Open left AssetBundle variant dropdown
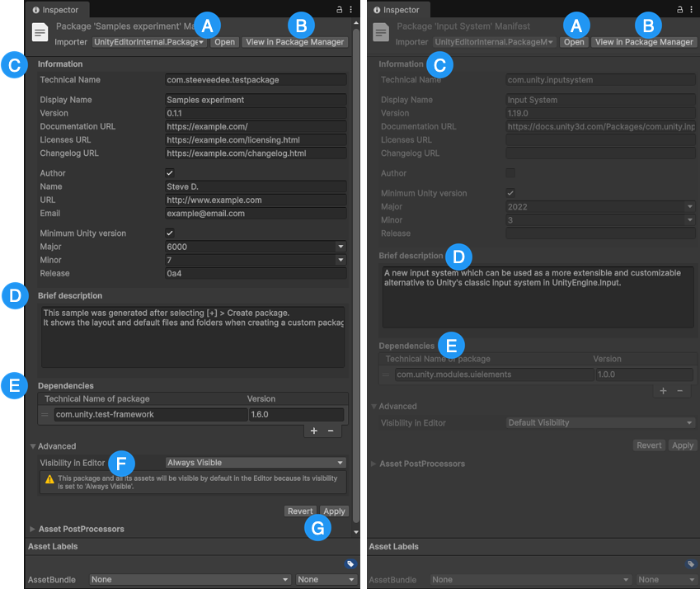The width and height of the screenshot is (700, 589). click(326, 580)
